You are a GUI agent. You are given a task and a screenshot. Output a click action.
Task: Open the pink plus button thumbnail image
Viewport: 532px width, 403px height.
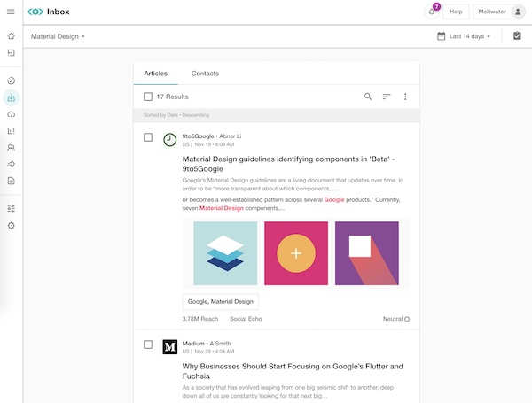pyautogui.click(x=296, y=253)
